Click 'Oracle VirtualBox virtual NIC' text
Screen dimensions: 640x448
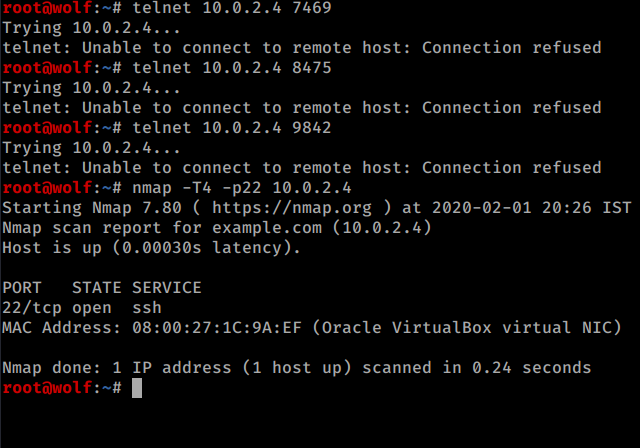pos(467,328)
